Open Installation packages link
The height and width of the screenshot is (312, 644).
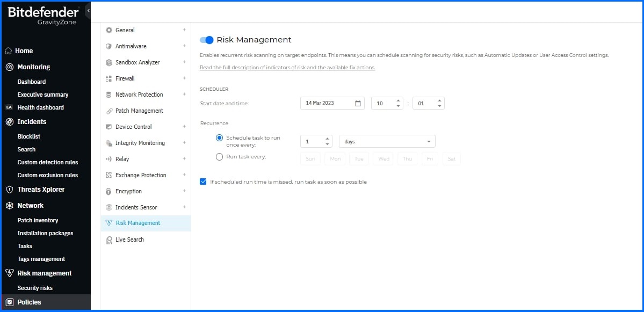(x=45, y=233)
